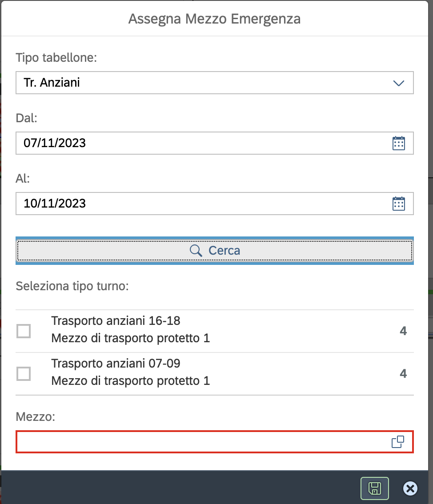The height and width of the screenshot is (504, 433).
Task: Open the Dal date picker calendar icon
Action: (398, 143)
